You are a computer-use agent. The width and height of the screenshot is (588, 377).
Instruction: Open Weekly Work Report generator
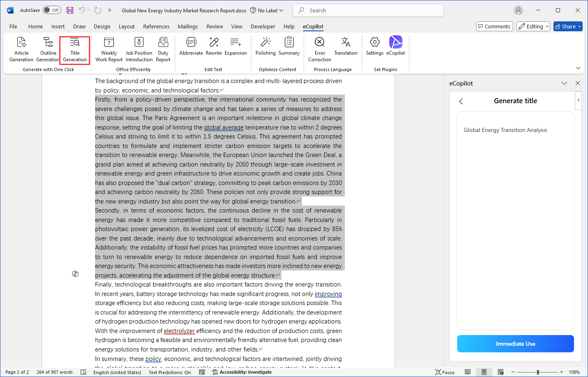pos(109,49)
